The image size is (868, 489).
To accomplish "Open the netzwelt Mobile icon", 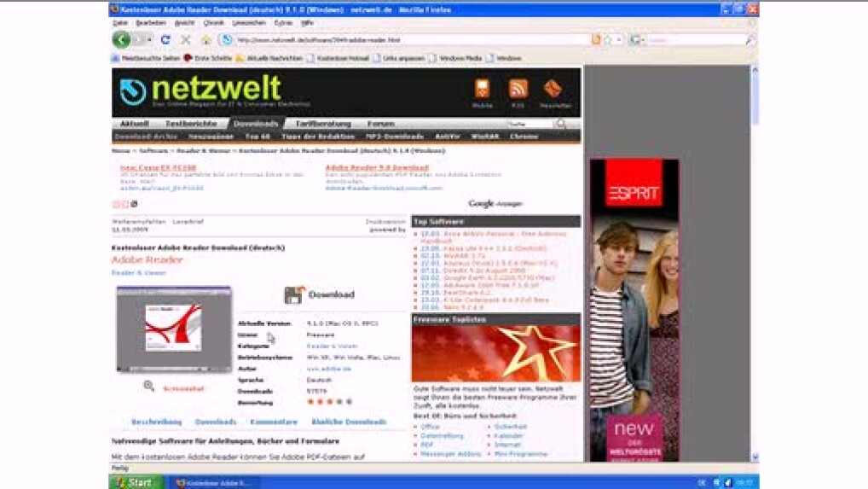I will pos(483,89).
